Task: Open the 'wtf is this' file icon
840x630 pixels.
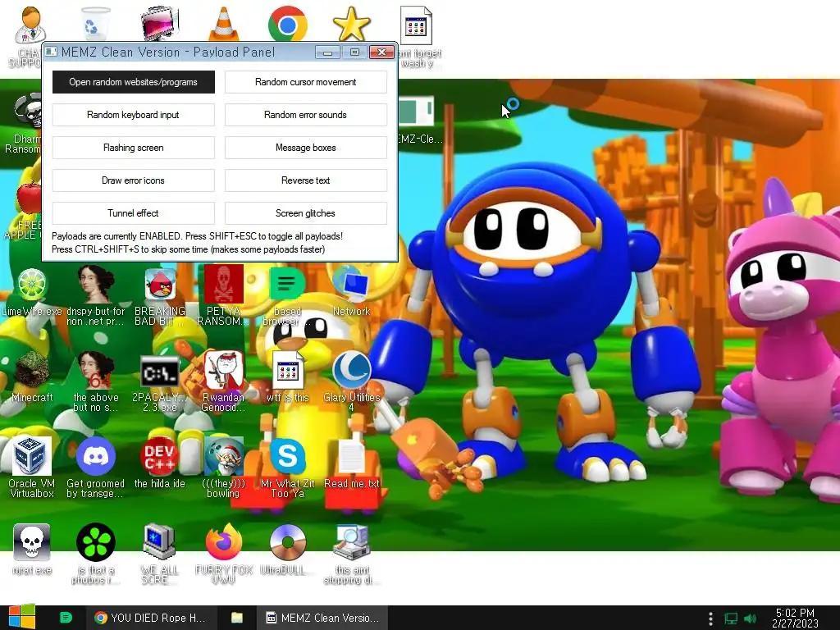Action: coord(287,377)
